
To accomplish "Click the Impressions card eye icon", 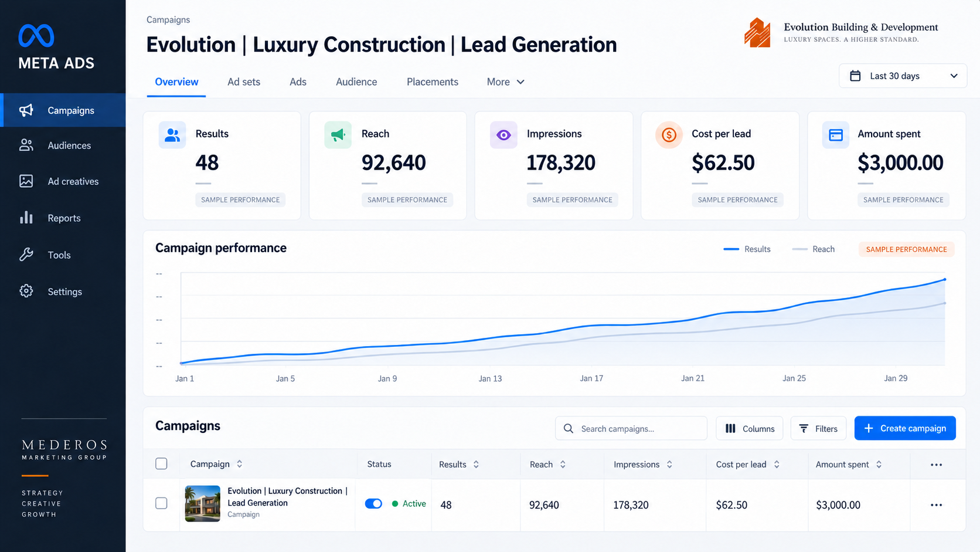I will pos(503,135).
